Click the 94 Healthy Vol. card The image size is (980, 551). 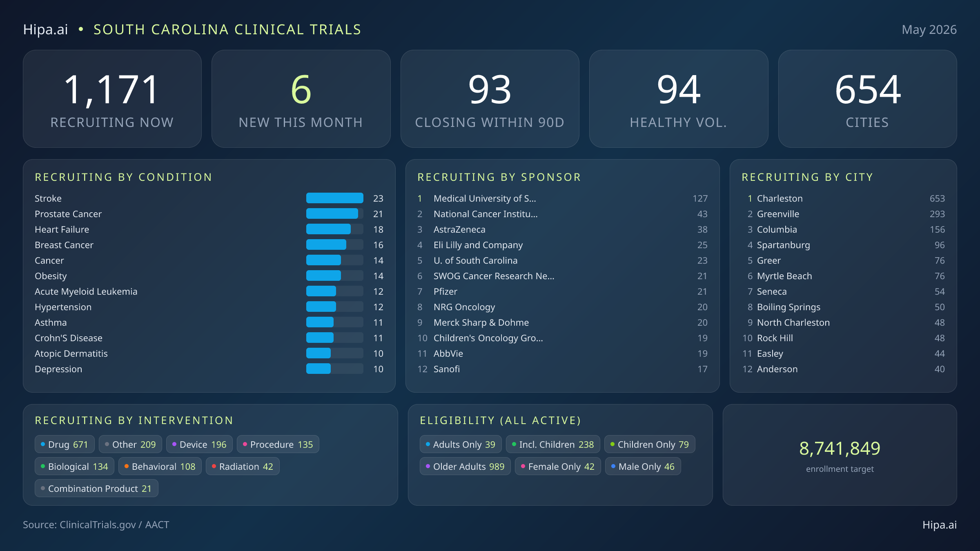pyautogui.click(x=679, y=99)
